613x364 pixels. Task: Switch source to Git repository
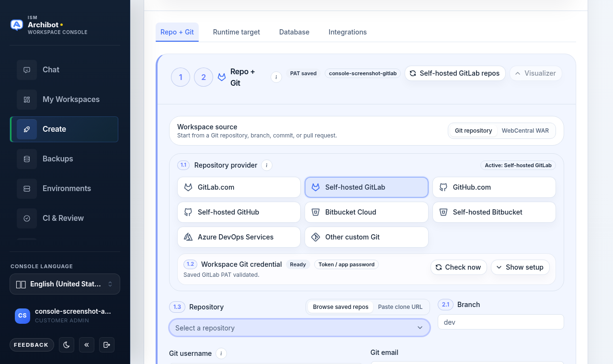[x=473, y=131]
